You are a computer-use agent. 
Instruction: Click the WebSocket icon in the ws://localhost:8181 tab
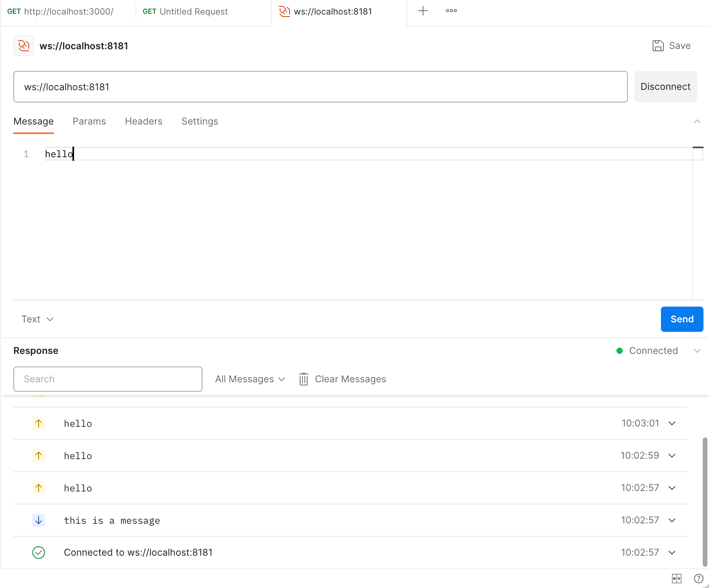(284, 11)
